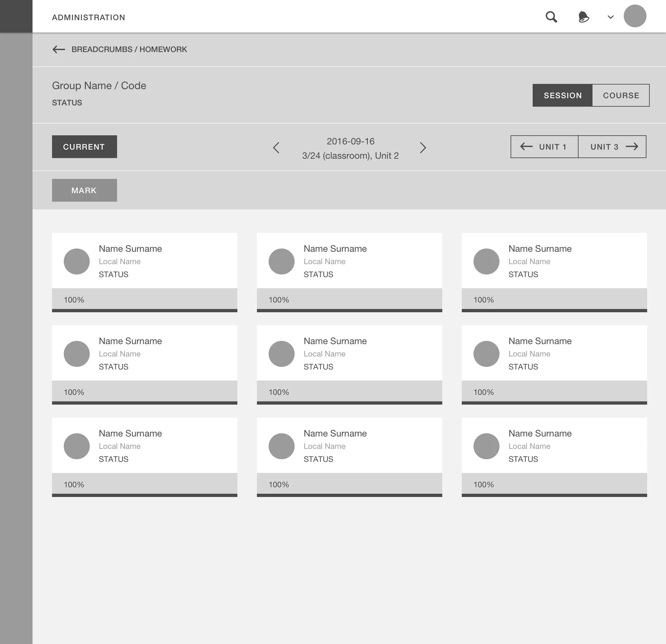The width and height of the screenshot is (666, 644).
Task: Navigate forward to UNIT 3
Action: [612, 147]
